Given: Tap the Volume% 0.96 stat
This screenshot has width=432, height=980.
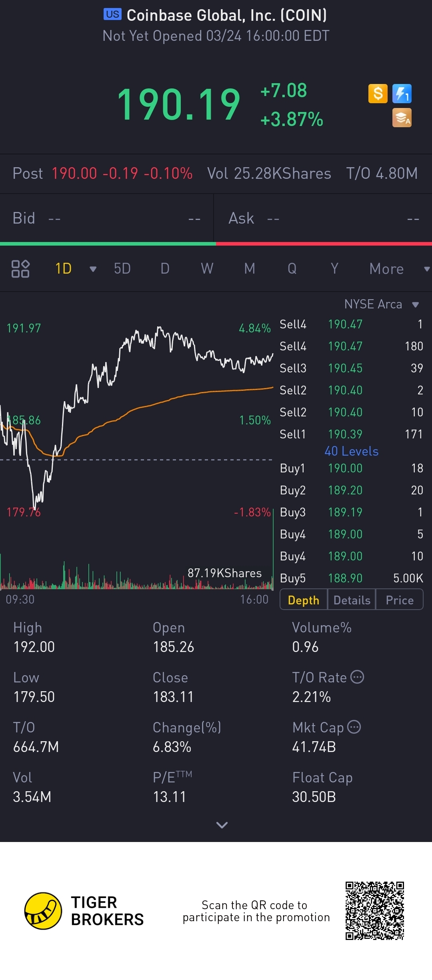Looking at the screenshot, I should (322, 637).
